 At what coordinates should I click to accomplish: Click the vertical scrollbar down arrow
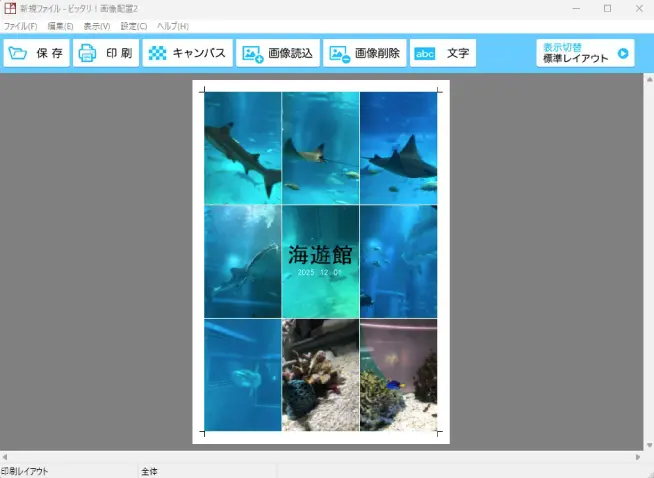click(x=648, y=445)
